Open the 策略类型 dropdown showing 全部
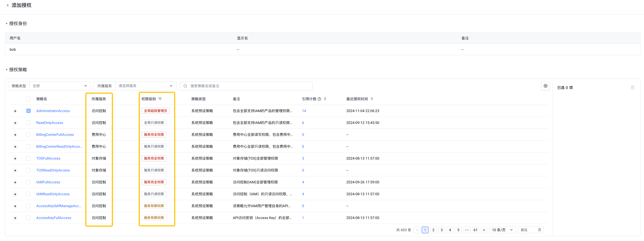Viewport: 644px width, 241px height. pyautogui.click(x=60, y=86)
